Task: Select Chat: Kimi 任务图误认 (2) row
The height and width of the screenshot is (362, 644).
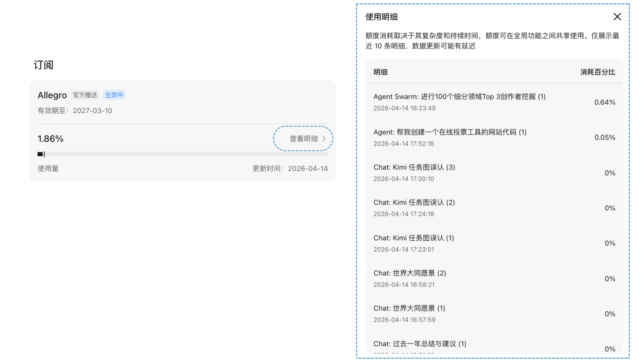Action: pyautogui.click(x=414, y=203)
